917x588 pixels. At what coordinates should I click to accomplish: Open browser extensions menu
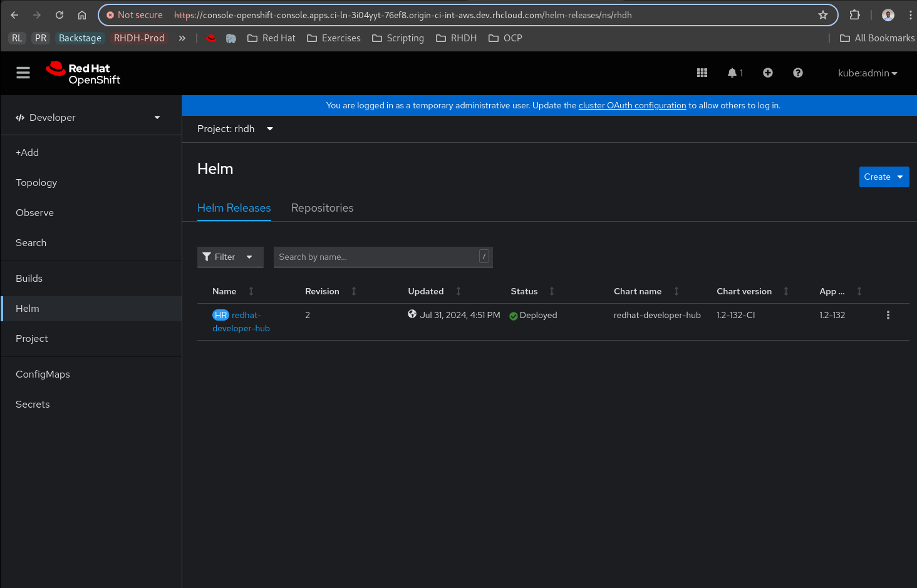point(854,15)
